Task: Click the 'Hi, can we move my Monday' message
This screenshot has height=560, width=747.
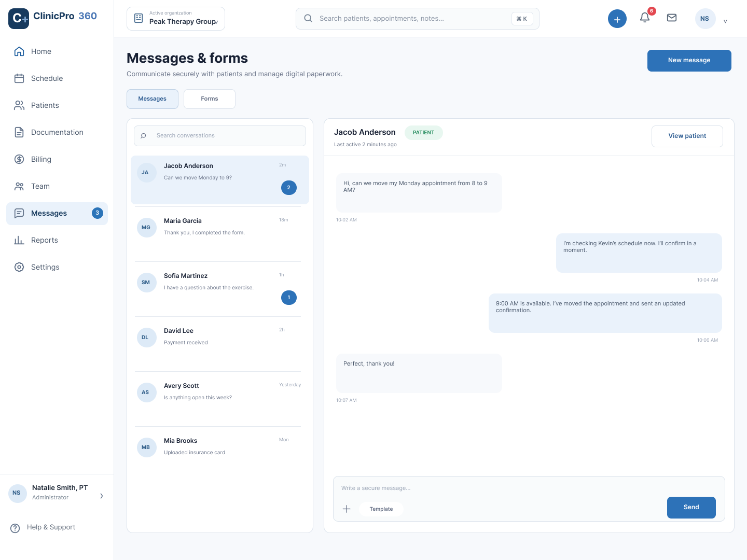Action: [x=419, y=193]
